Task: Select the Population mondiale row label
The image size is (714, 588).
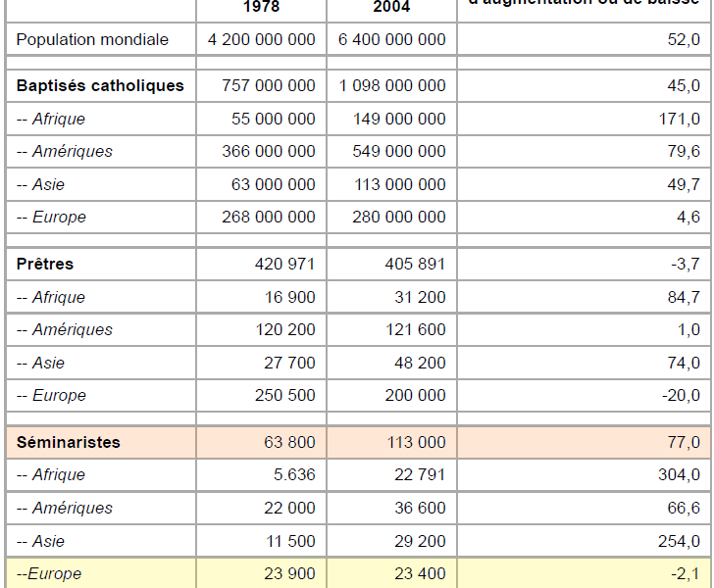Action: click(92, 39)
